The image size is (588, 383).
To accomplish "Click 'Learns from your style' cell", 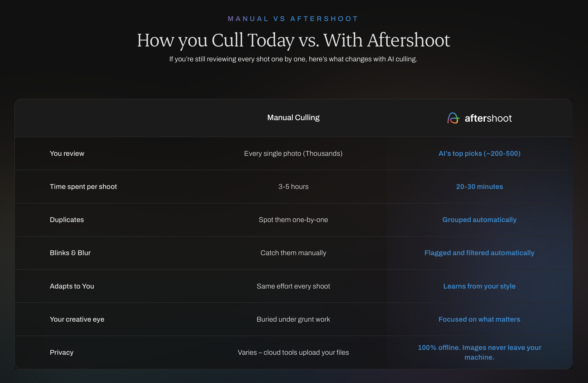I will click(479, 286).
